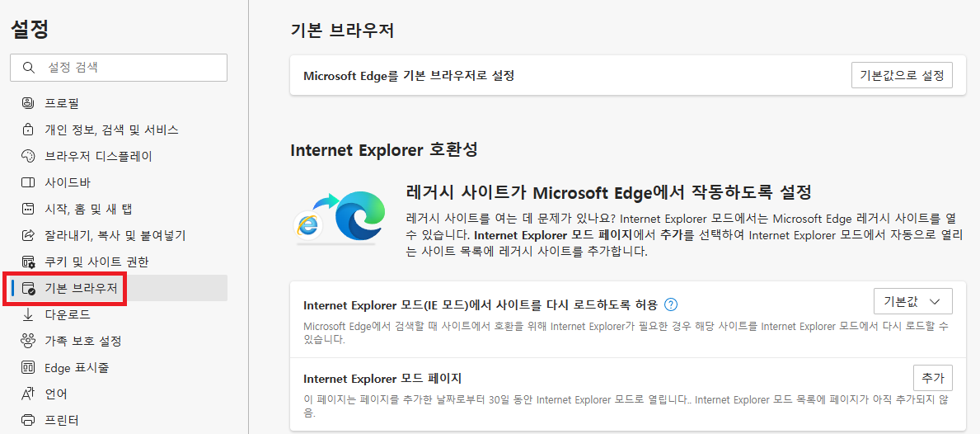Click the '설정' title at the top of the sidebar
This screenshot has width=980, height=434.
(30, 29)
